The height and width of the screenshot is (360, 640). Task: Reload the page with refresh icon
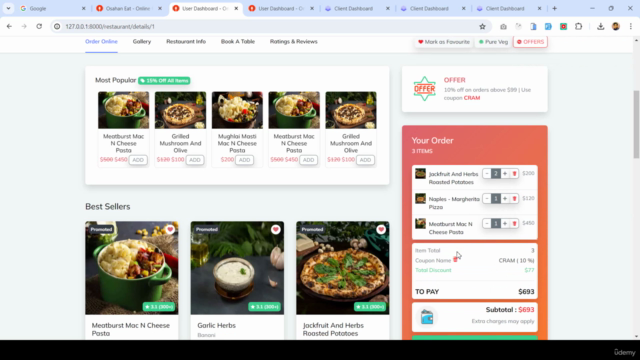[x=39, y=27]
